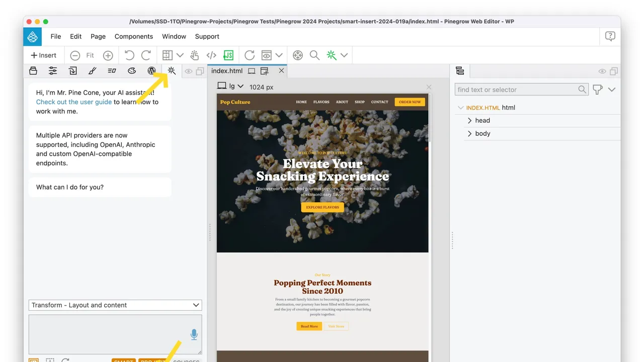
Task: Click the toolbar magnifier search icon
Action: 314,55
